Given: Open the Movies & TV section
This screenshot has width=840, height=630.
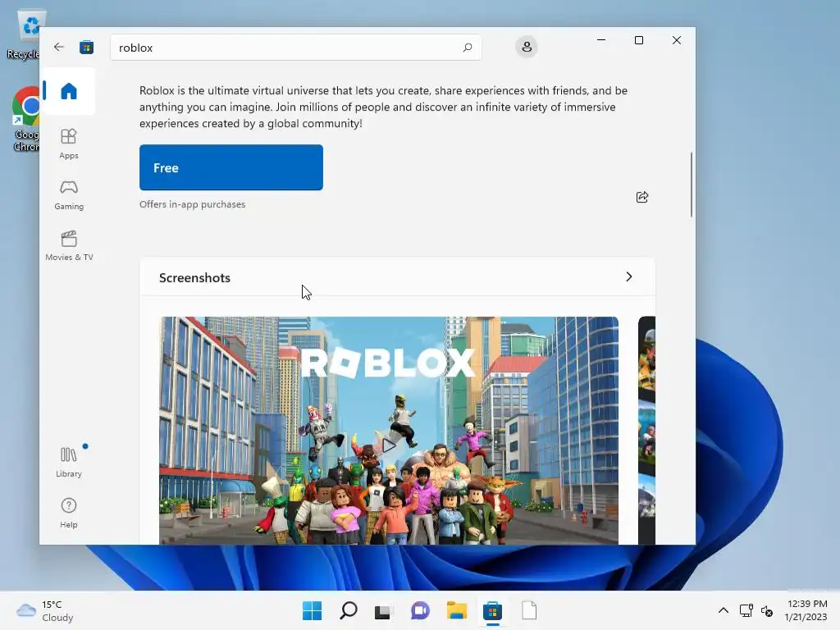Looking at the screenshot, I should [69, 245].
